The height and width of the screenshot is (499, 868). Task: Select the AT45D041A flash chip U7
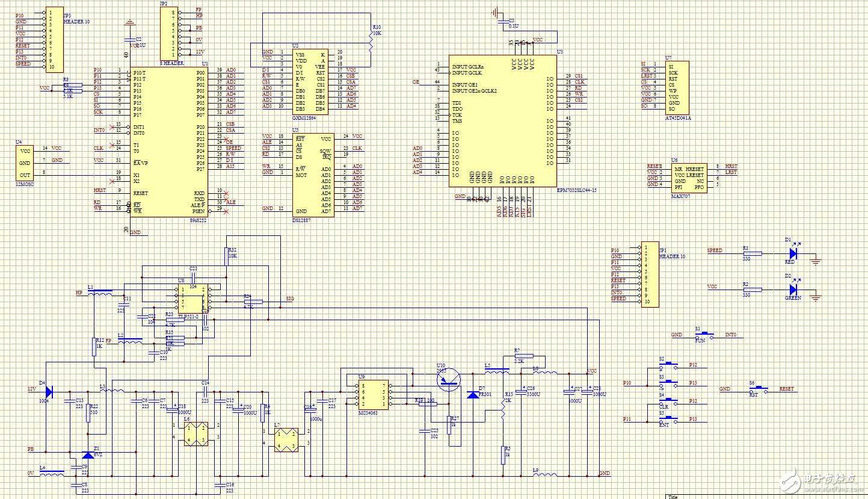(677, 87)
